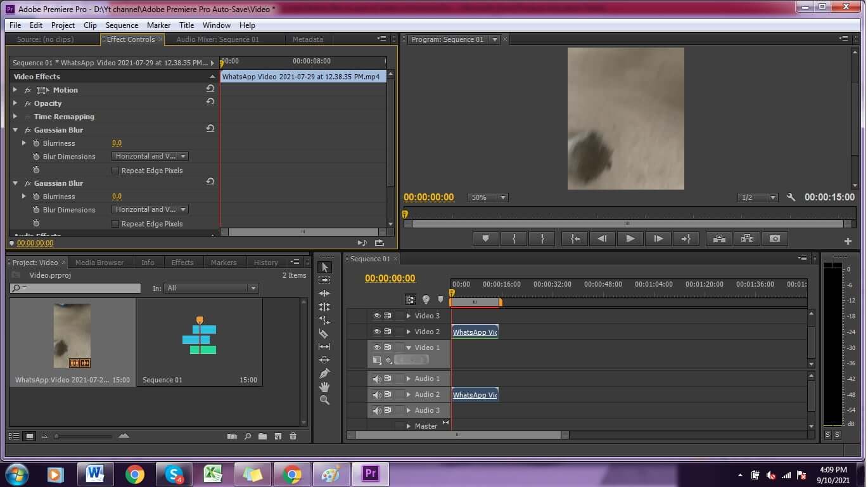Step forward one frame
Image resolution: width=868 pixels, height=487 pixels.
658,238
